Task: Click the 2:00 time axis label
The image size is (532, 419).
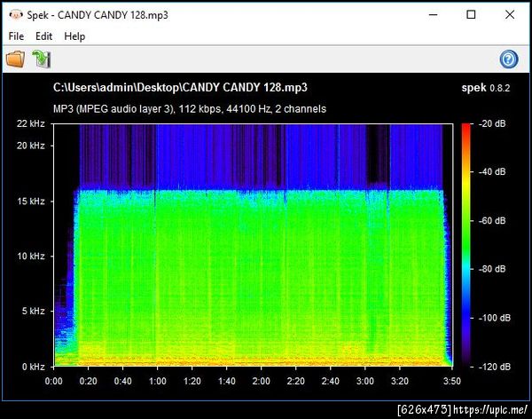Action: coord(262,381)
